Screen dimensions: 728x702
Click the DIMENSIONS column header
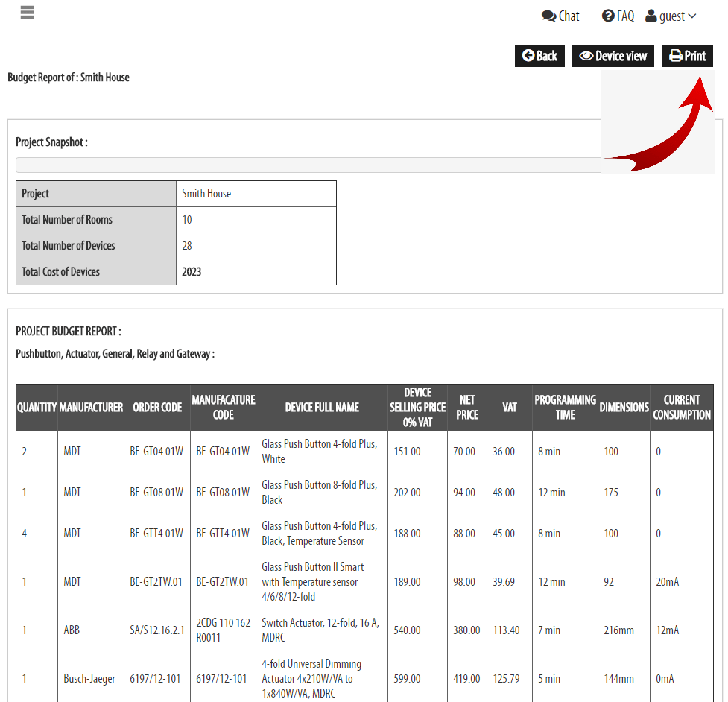[624, 408]
